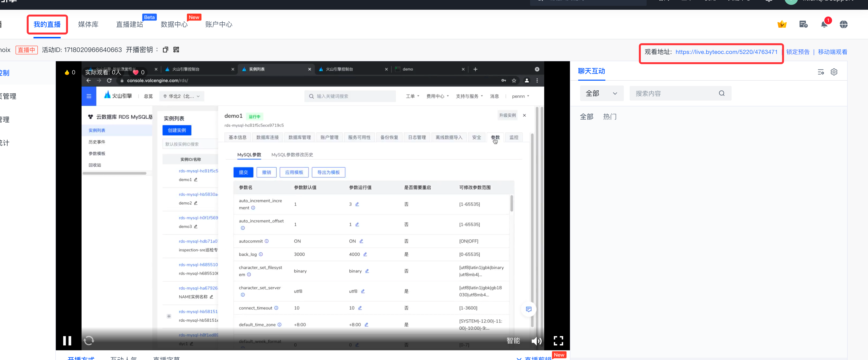The height and width of the screenshot is (360, 868).
Task: Click the 应用模板 button
Action: pos(294,172)
